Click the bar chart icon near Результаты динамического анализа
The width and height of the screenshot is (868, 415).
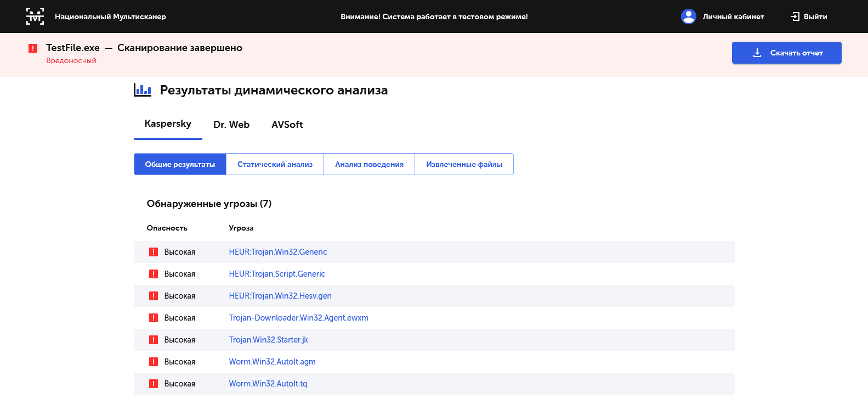tap(143, 90)
